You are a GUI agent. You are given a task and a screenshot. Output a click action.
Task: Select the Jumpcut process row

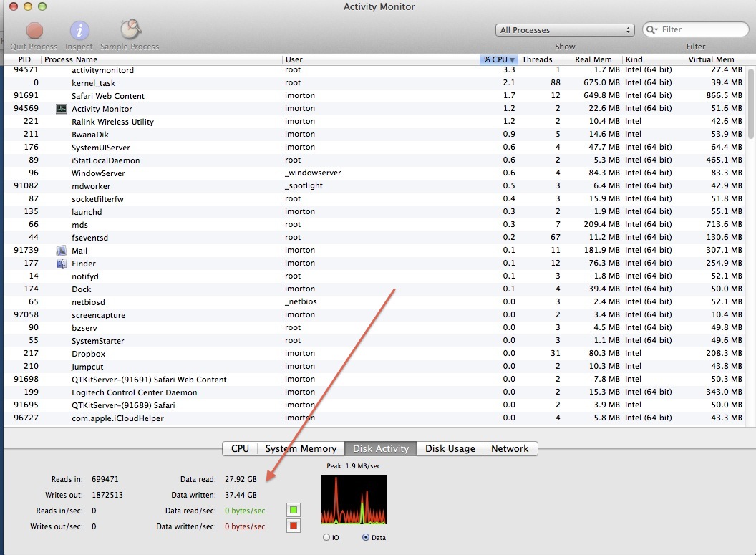(x=374, y=367)
